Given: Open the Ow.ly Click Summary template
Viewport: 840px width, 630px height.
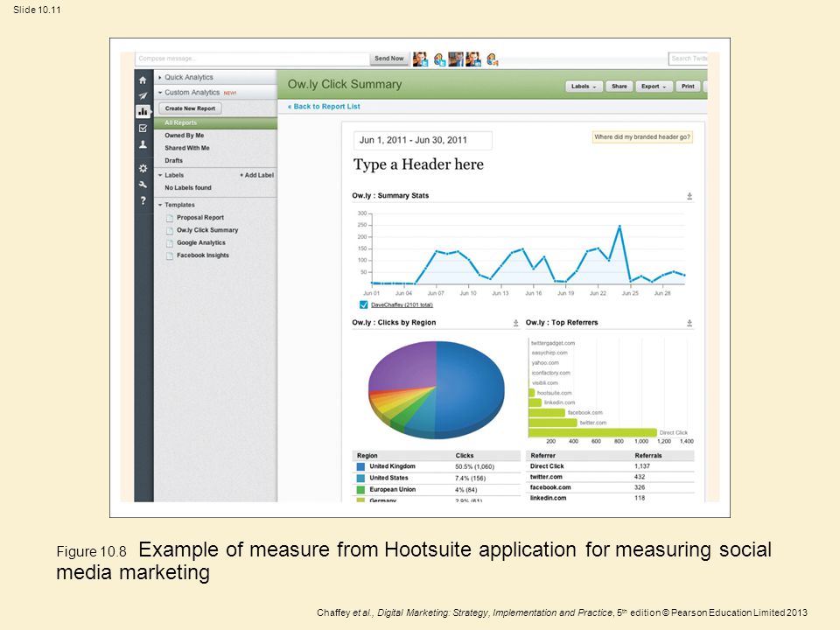Looking at the screenshot, I should (x=207, y=230).
